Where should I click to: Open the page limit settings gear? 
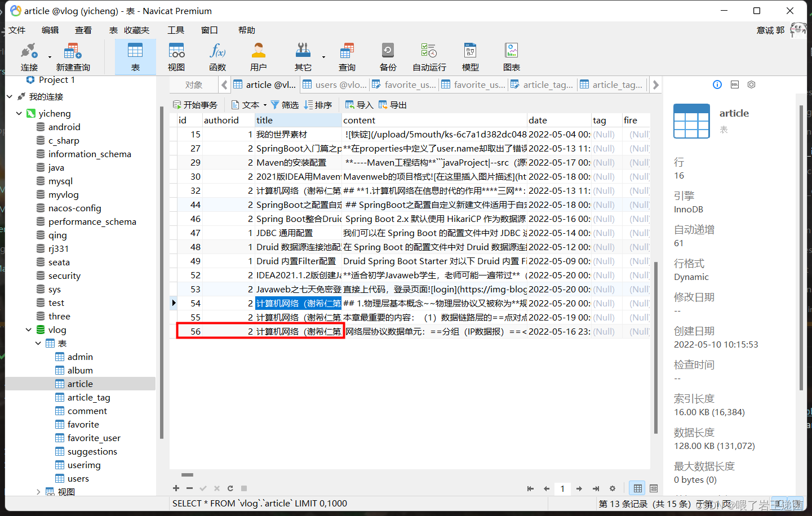pyautogui.click(x=613, y=489)
